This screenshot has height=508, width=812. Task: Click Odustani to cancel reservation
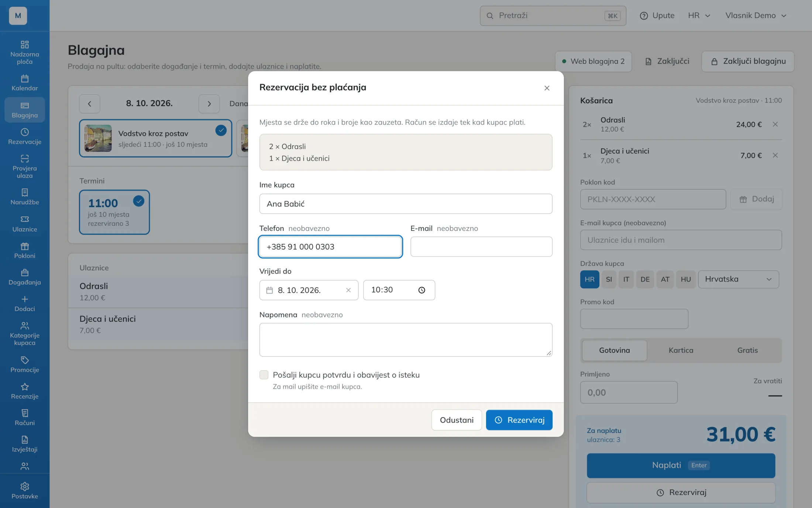456,420
